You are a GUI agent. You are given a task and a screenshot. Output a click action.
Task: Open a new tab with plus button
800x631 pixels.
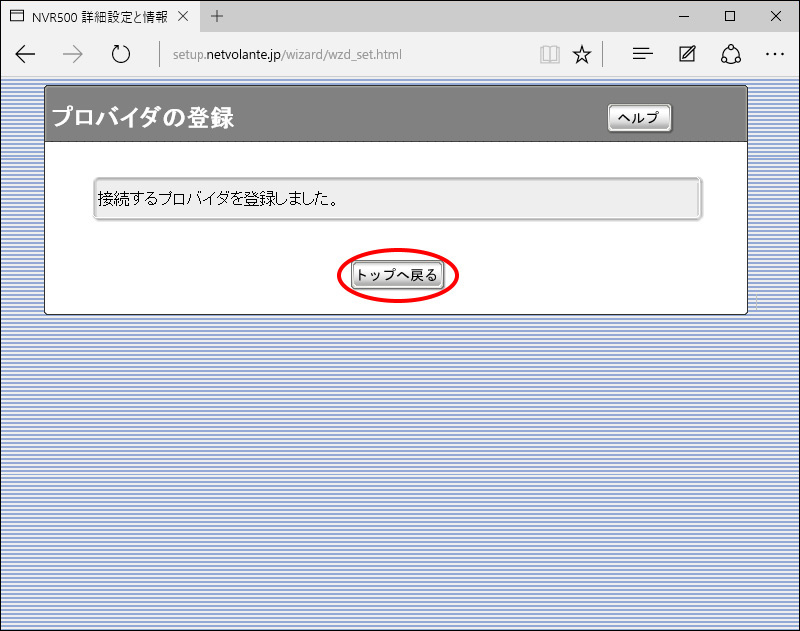pos(217,16)
